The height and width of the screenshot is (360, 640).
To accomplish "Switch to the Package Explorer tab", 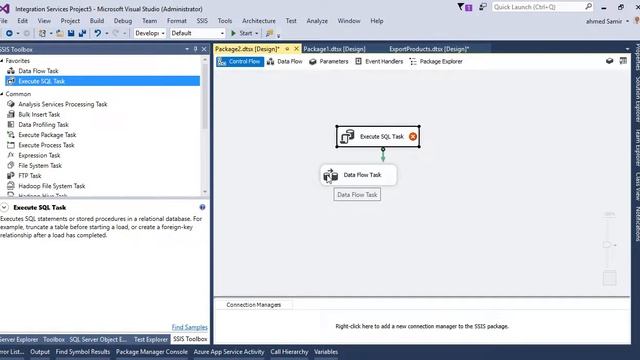I will [x=436, y=62].
